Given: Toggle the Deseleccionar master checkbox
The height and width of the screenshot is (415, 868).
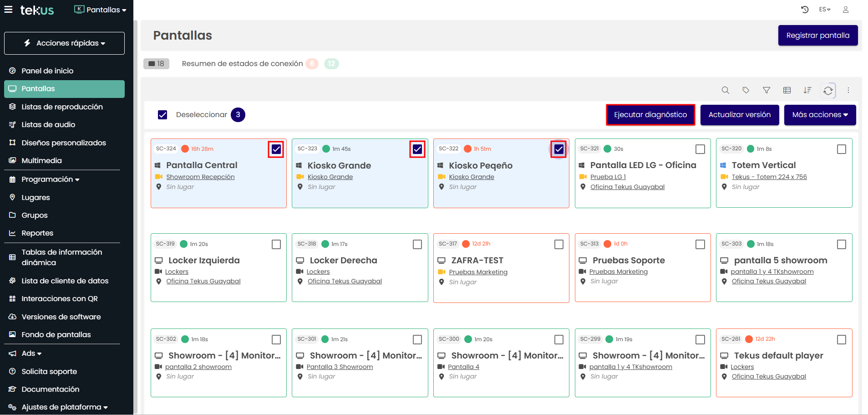Looking at the screenshot, I should pyautogui.click(x=162, y=115).
